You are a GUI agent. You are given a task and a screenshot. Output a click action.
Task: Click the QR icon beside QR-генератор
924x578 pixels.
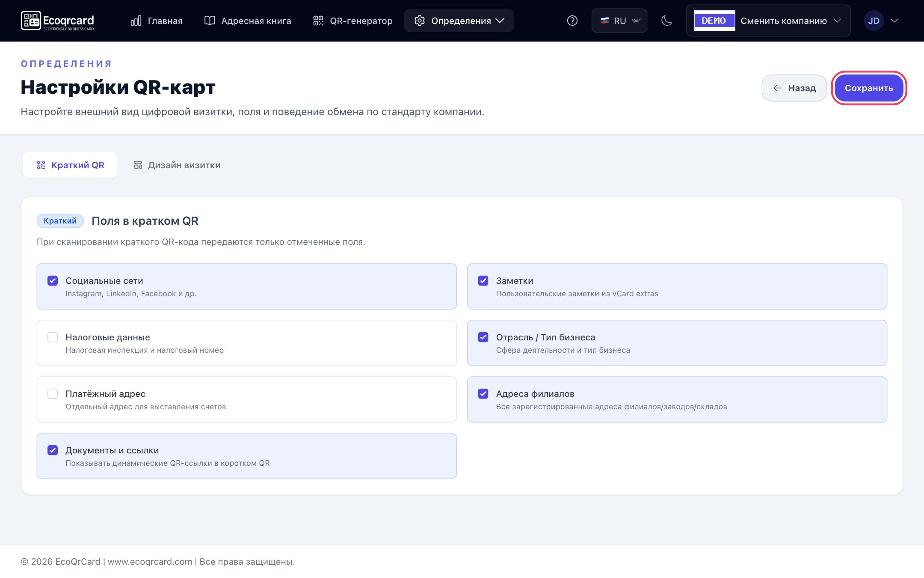point(318,21)
